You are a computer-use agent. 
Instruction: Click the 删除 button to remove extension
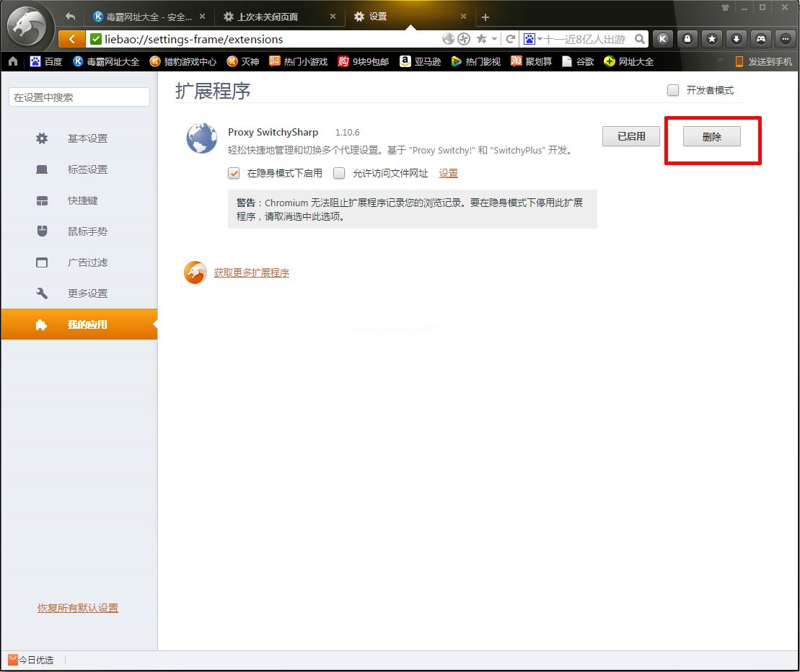[712, 136]
